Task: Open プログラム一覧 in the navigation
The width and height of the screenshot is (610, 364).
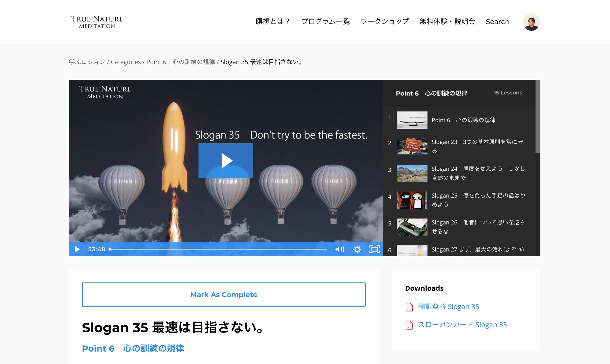Action: (x=326, y=21)
